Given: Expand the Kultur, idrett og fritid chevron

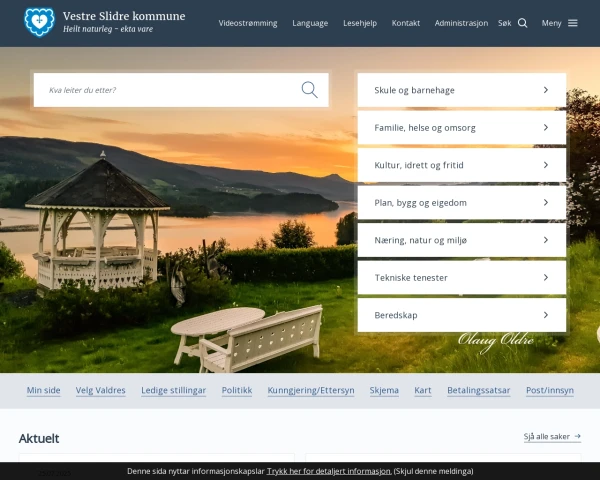Looking at the screenshot, I should pos(546,165).
